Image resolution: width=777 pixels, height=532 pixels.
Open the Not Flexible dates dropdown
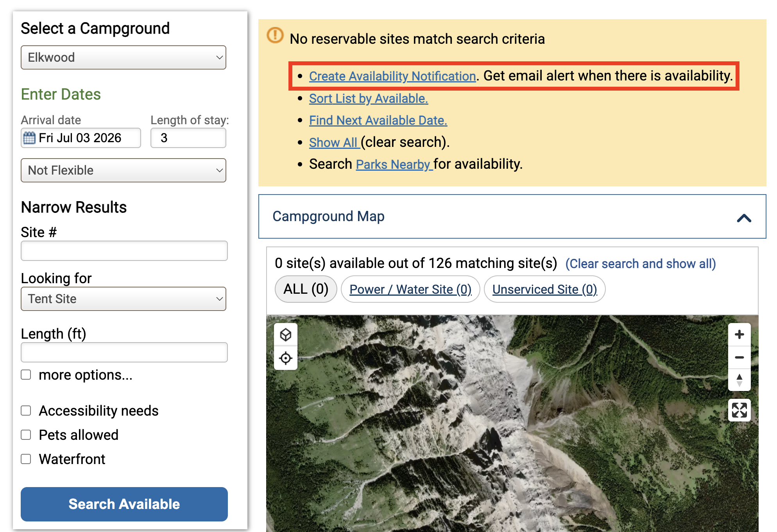point(124,170)
